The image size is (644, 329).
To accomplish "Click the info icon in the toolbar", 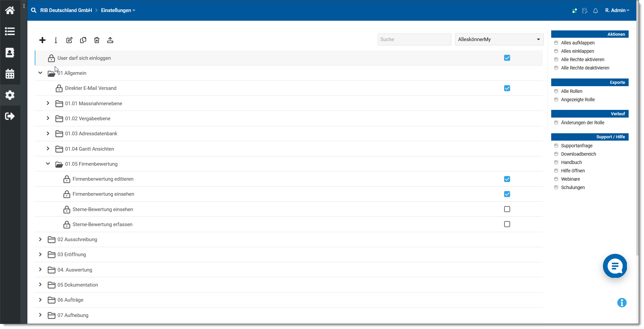I will point(56,40).
